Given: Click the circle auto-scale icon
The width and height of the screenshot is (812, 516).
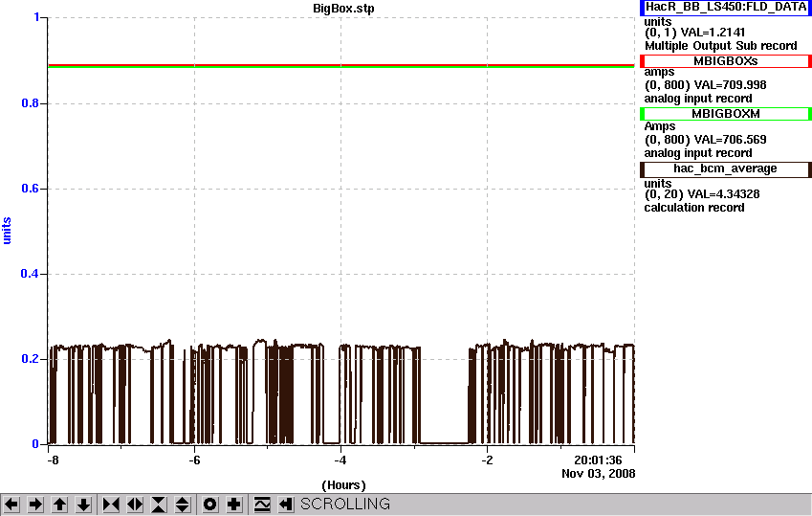Looking at the screenshot, I should [209, 505].
